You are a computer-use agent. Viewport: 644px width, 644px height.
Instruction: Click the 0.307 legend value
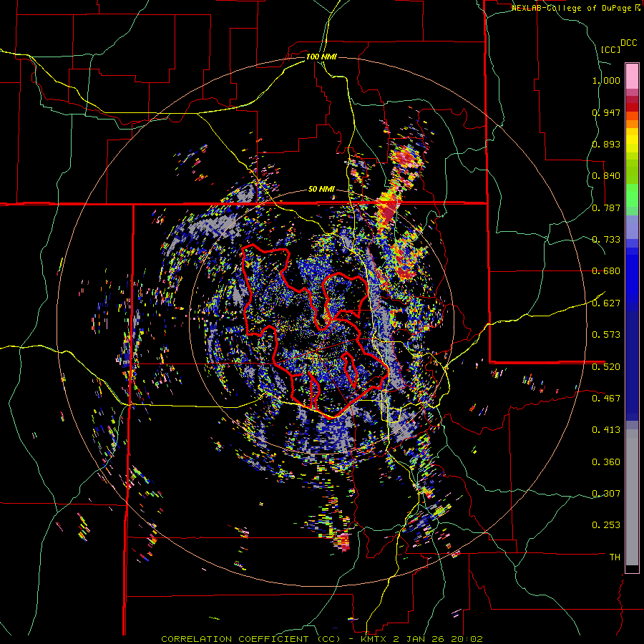click(606, 494)
